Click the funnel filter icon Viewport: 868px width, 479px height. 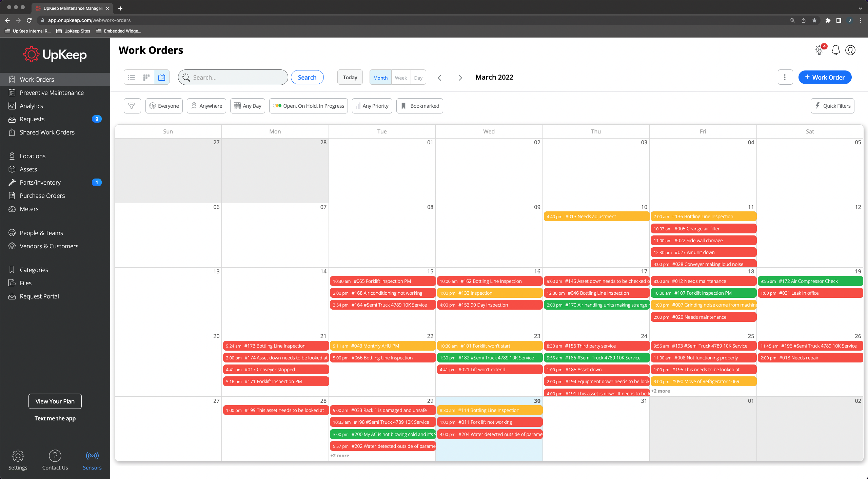[132, 106]
